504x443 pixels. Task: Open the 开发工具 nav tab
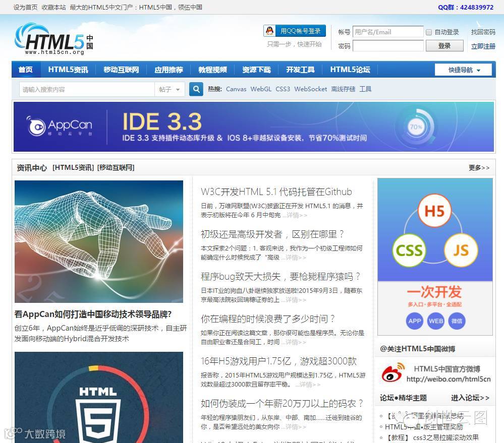click(x=300, y=70)
